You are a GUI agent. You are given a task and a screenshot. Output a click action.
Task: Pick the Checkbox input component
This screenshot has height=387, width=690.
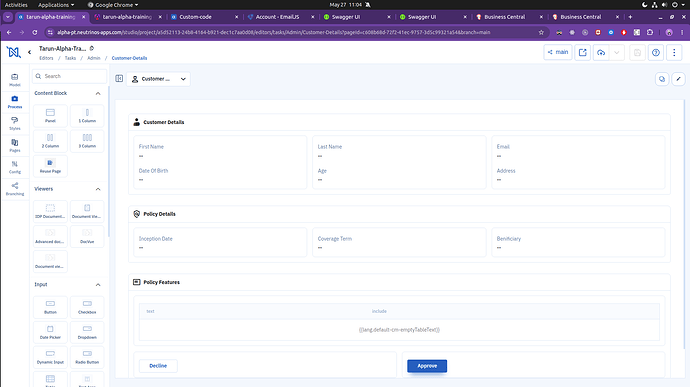click(x=87, y=306)
